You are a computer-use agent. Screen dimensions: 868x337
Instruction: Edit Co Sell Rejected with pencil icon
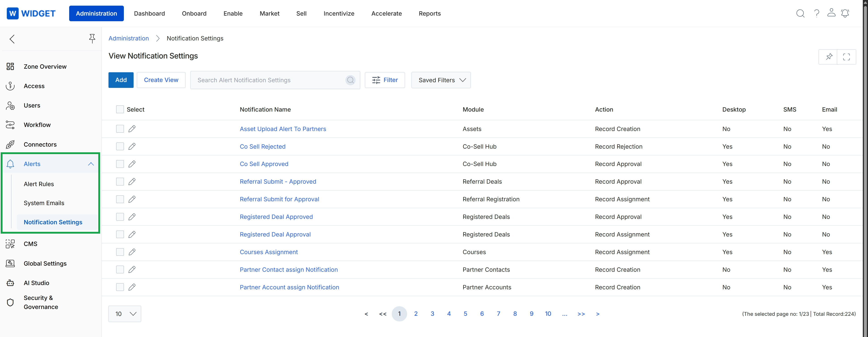[x=132, y=146]
